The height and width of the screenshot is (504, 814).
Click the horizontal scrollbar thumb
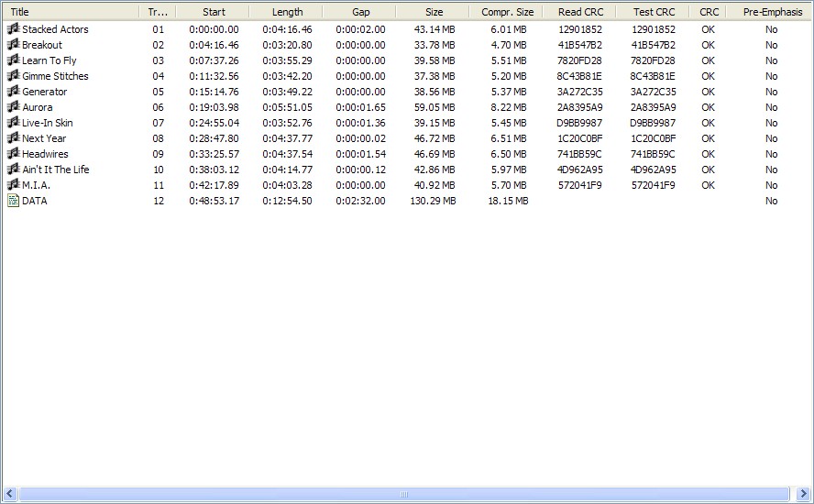point(404,494)
